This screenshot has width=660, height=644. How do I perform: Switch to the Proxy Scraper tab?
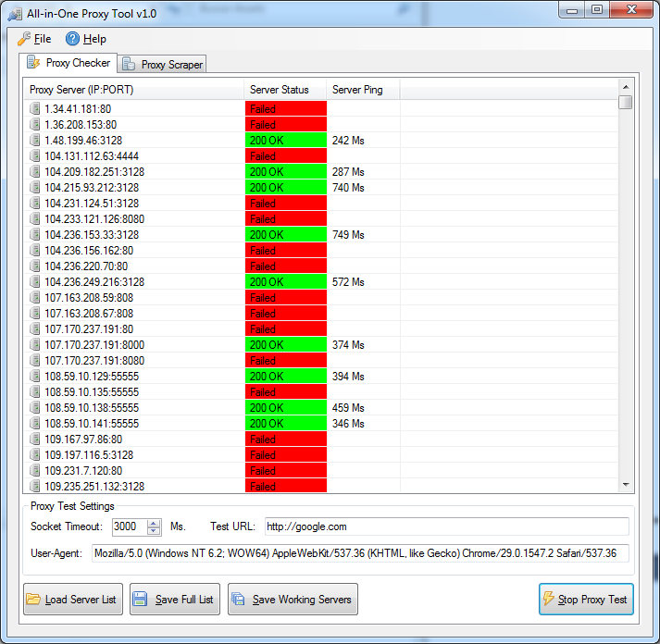[162, 65]
